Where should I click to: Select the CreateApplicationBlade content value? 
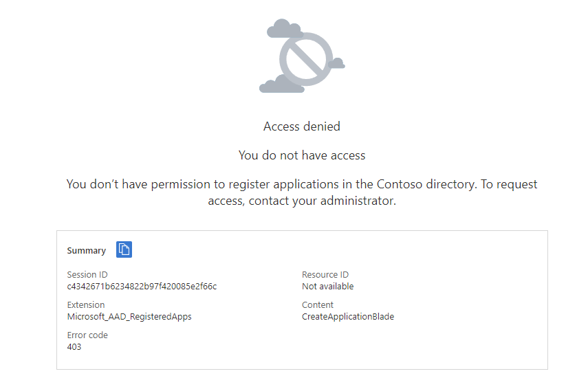click(347, 317)
